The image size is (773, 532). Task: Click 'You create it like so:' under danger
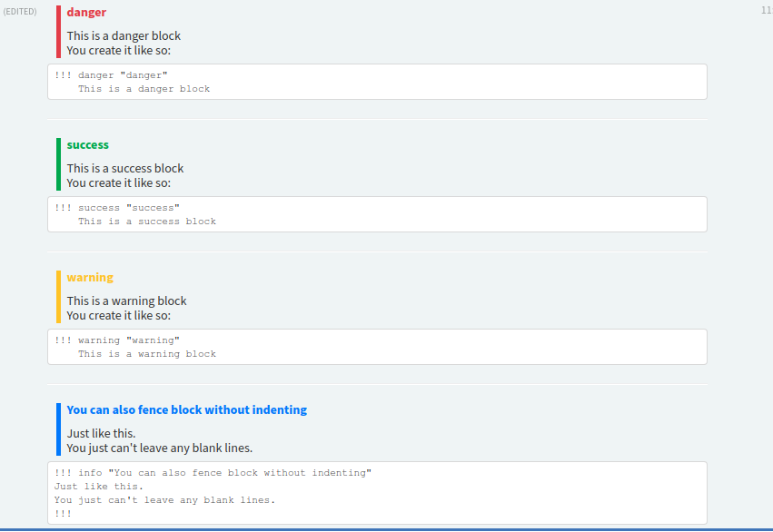point(119,51)
